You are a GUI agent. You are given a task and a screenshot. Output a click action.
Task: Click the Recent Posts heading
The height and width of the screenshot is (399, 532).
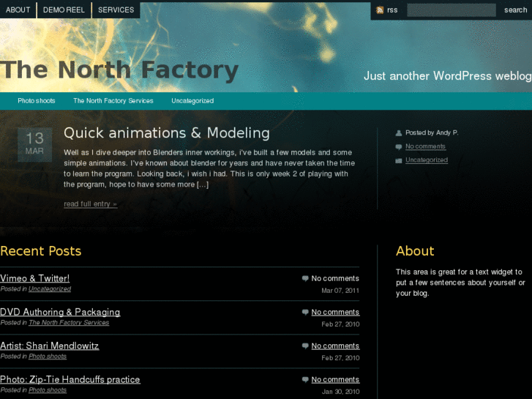[x=41, y=251]
